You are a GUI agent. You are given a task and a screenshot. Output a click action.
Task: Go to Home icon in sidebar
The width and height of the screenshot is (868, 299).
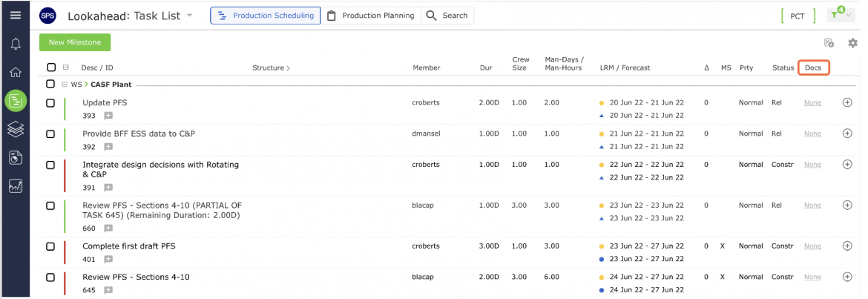pos(16,72)
